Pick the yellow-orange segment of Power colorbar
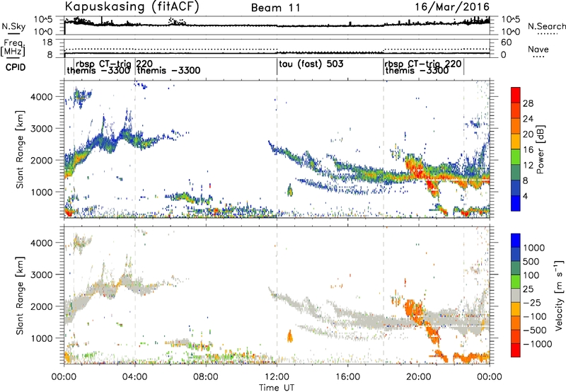 click(516, 142)
